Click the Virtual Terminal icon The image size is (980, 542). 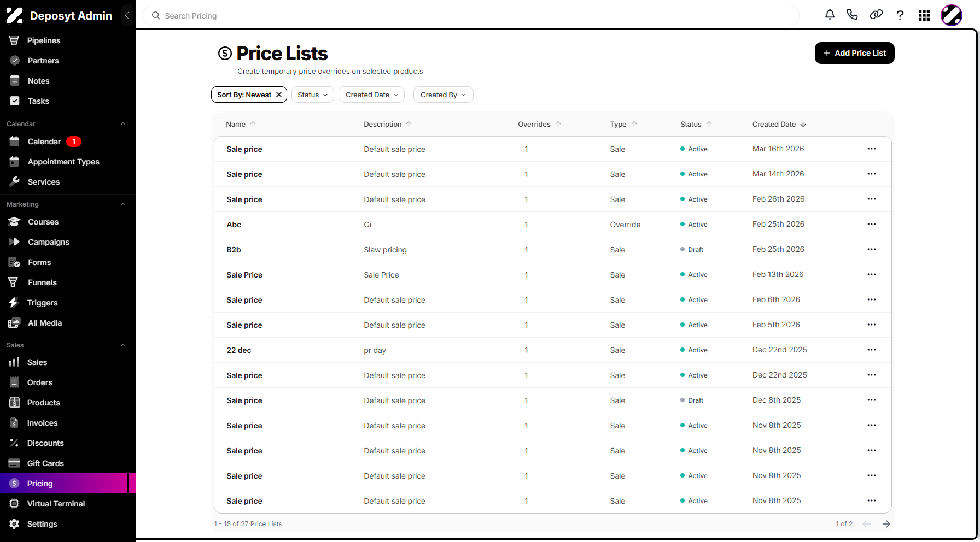[x=14, y=504]
